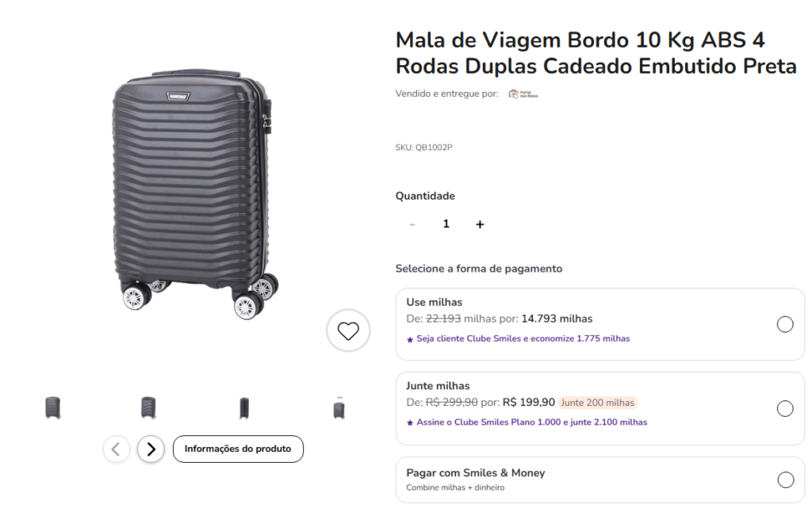Increase quantity with plus button

coord(480,224)
